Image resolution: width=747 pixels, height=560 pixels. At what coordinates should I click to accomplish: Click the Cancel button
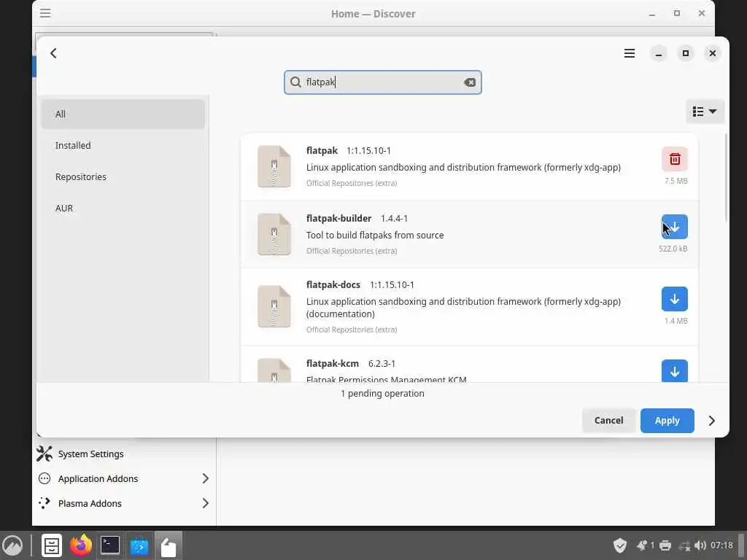tap(609, 421)
